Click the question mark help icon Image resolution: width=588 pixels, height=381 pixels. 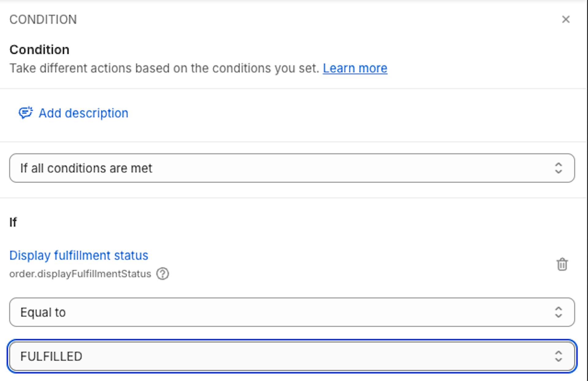[162, 274]
